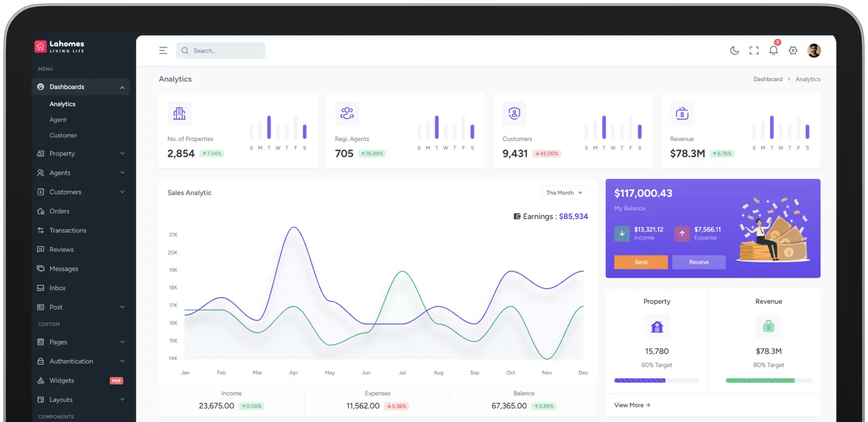Viewport: 868px width, 422px height.
Task: Expand the Layouts menu chevron
Action: click(122, 400)
